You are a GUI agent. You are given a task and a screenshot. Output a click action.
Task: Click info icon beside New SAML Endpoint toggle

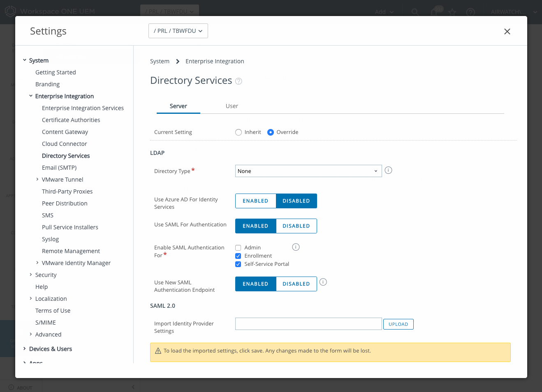point(323,282)
